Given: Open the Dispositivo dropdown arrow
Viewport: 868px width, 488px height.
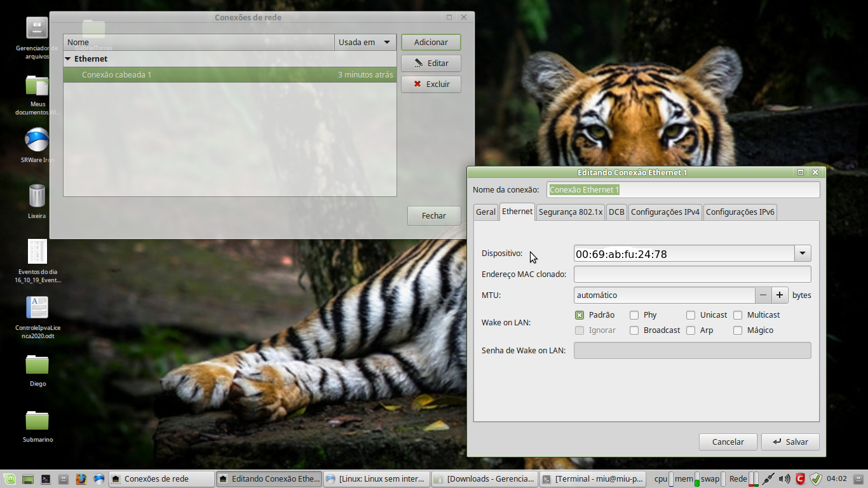Looking at the screenshot, I should pos(803,254).
